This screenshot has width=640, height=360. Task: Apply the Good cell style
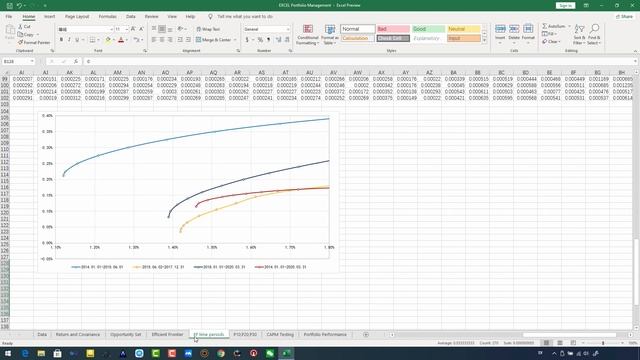(x=428, y=29)
